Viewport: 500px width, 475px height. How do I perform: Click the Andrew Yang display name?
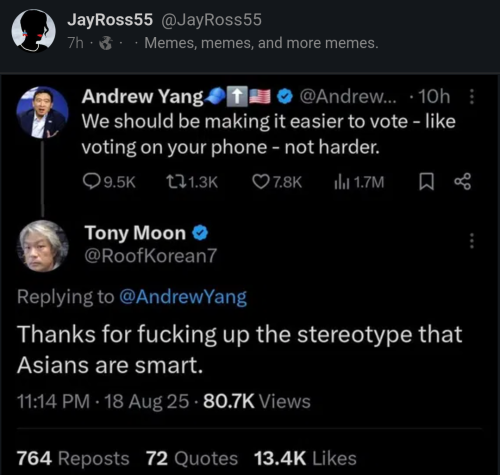pos(142,97)
